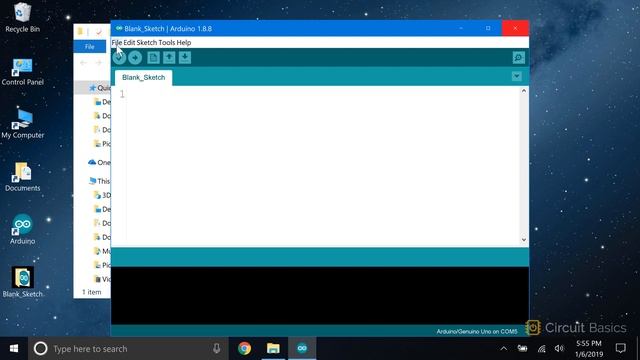The image size is (640, 360).
Task: Click the network icon in system tray
Action: coord(542,349)
